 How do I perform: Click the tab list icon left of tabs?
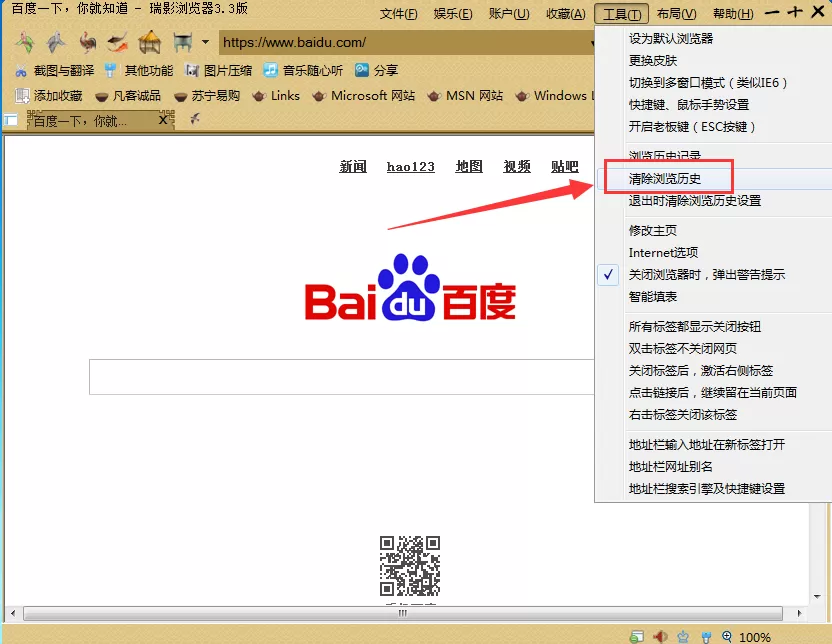[x=10, y=120]
